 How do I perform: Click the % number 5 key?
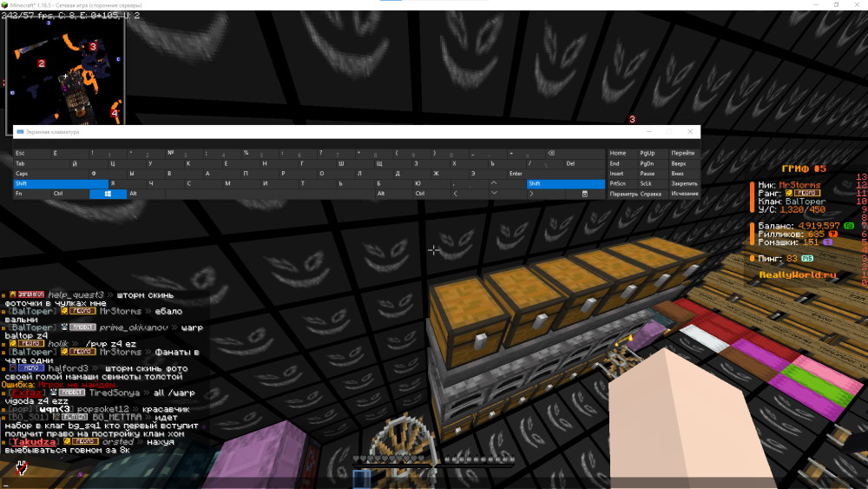(x=260, y=154)
